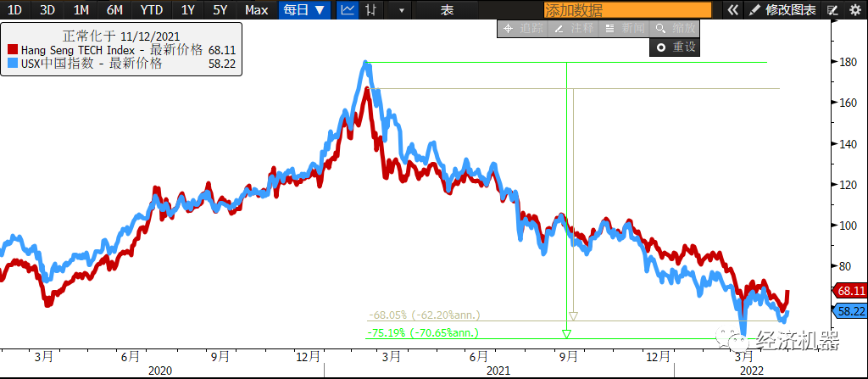
Task: Choose the 5Y time range
Action: point(220,10)
